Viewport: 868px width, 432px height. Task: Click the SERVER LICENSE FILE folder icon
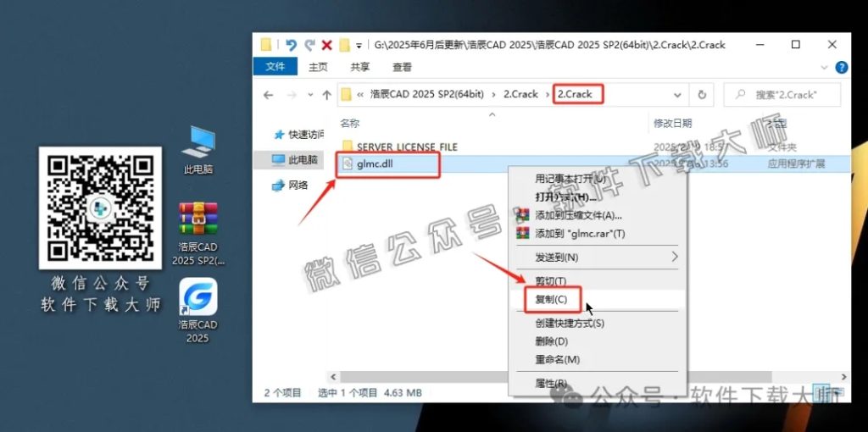click(348, 146)
